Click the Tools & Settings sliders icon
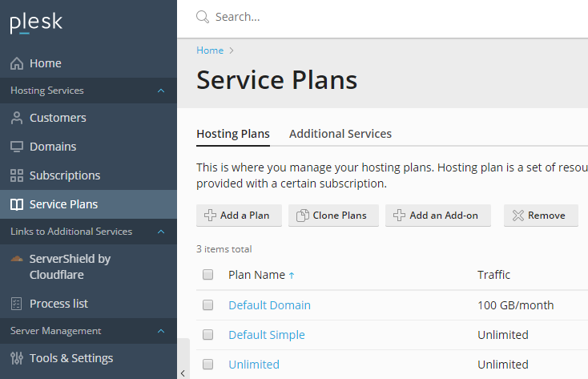 pos(17,358)
